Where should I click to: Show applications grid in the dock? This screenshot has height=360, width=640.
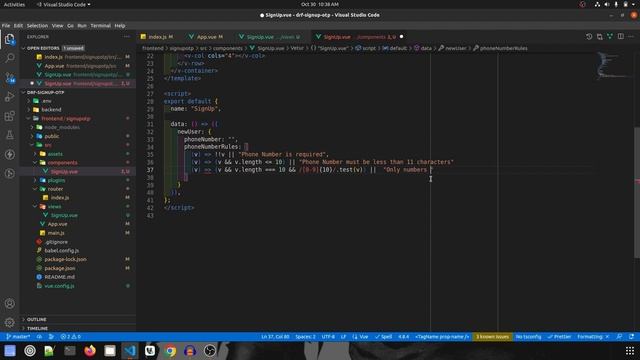pyautogui.click(x=630, y=351)
